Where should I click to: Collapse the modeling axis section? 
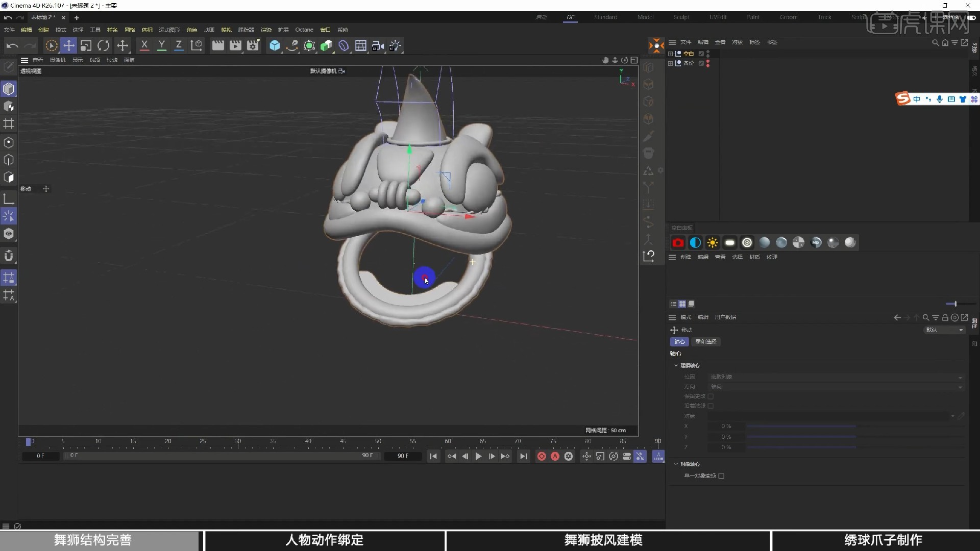pyautogui.click(x=676, y=366)
